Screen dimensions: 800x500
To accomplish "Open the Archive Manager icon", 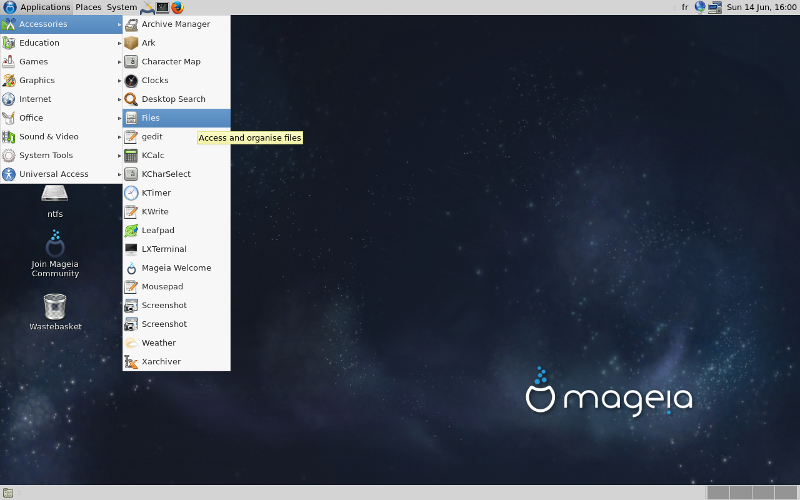I will pos(131,24).
